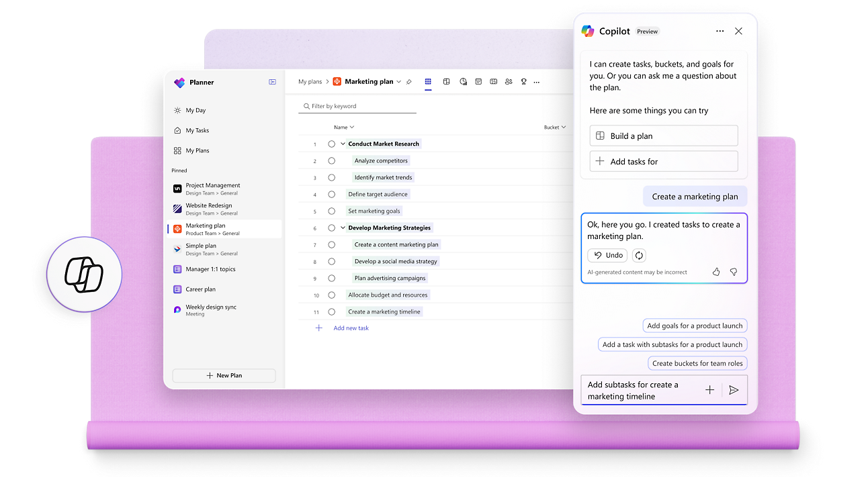The image size is (868, 488).
Task: Mark Conduct Market Research complete
Action: coord(331,144)
